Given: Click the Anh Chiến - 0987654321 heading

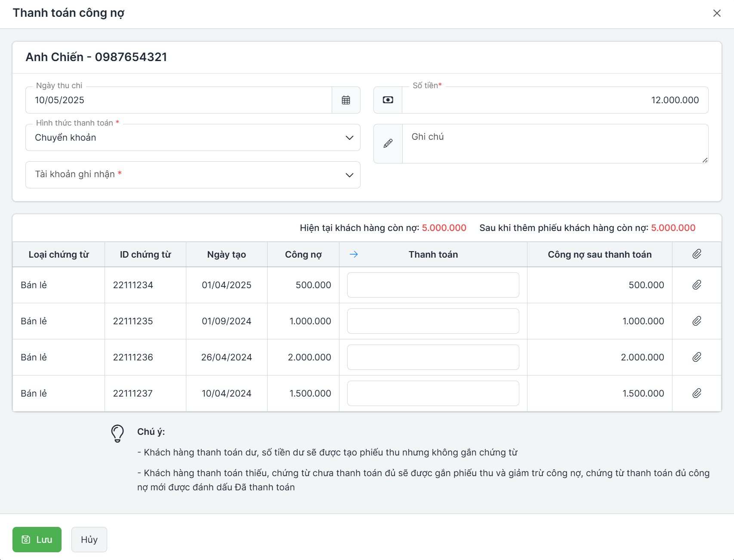Looking at the screenshot, I should click(96, 57).
